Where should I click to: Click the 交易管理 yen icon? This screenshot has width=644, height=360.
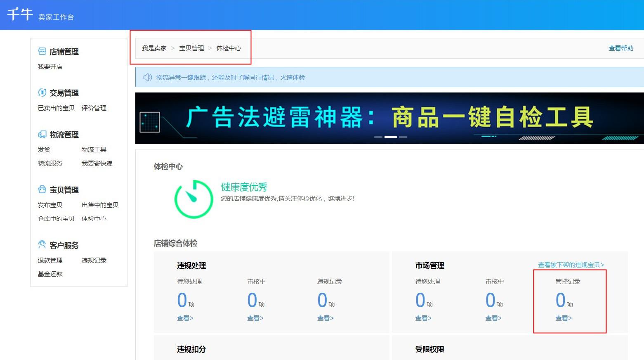[42, 92]
